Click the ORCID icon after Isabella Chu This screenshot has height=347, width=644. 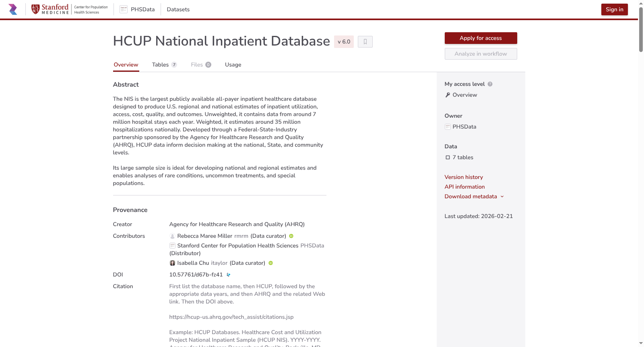point(270,263)
